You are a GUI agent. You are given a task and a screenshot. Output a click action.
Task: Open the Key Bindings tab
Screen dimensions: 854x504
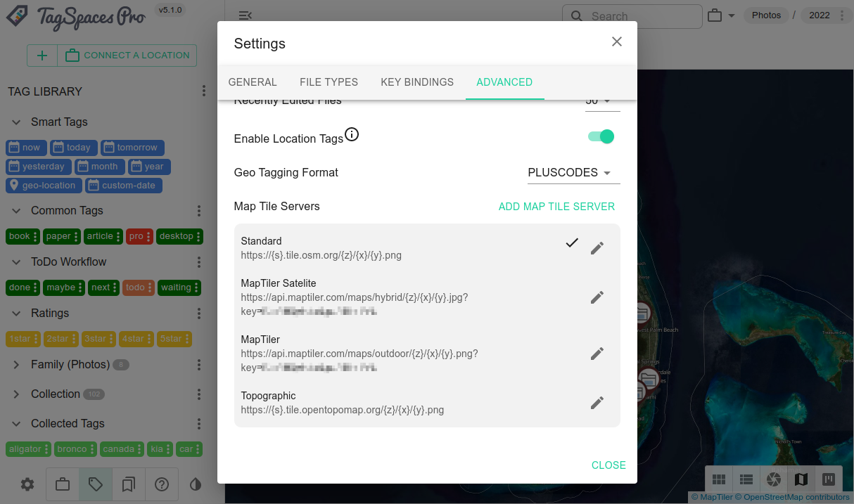click(417, 82)
